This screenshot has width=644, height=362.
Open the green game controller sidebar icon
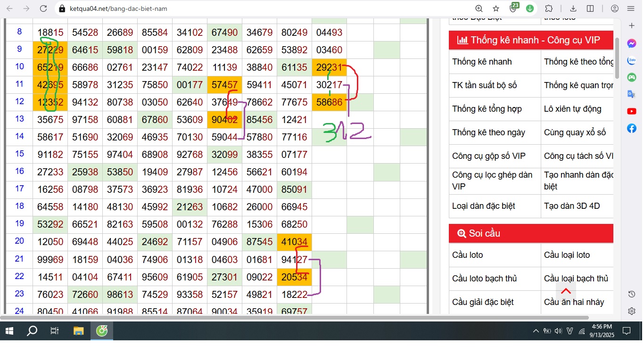click(x=632, y=77)
